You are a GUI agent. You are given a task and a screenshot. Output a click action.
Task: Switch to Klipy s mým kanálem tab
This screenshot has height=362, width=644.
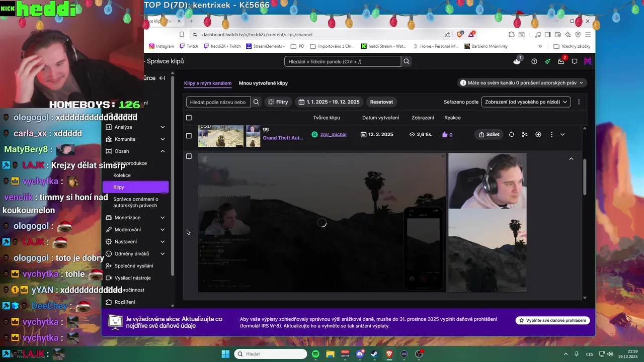208,83
